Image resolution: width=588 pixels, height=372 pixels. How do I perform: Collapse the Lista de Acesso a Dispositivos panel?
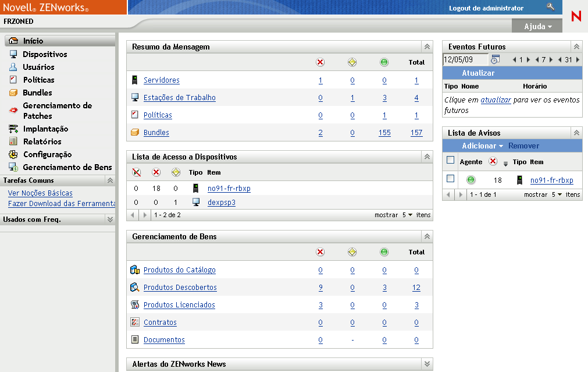click(427, 157)
